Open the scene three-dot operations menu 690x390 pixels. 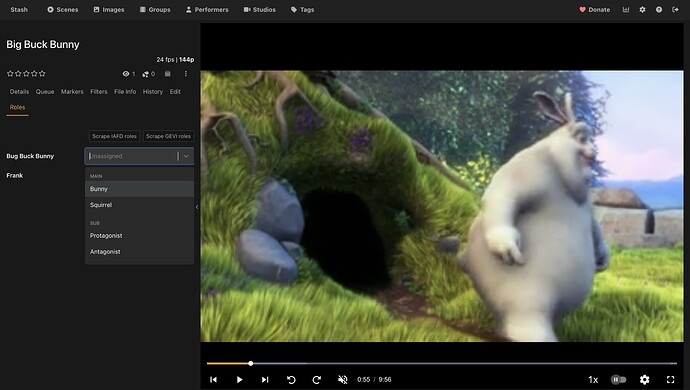[x=186, y=74]
